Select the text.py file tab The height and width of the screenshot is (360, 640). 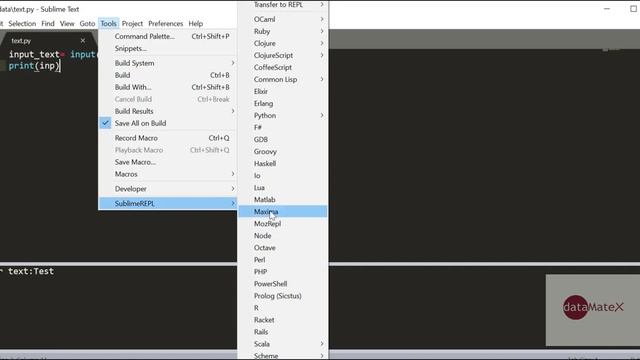pyautogui.click(x=21, y=41)
